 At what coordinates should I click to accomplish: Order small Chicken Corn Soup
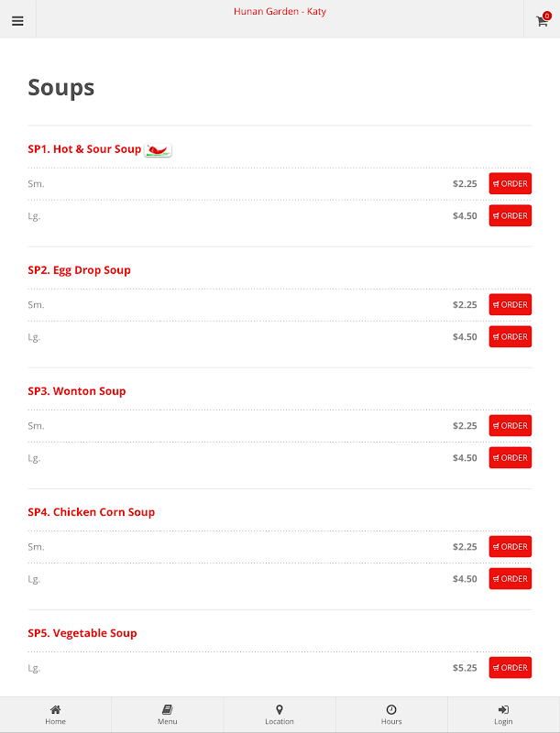[510, 546]
